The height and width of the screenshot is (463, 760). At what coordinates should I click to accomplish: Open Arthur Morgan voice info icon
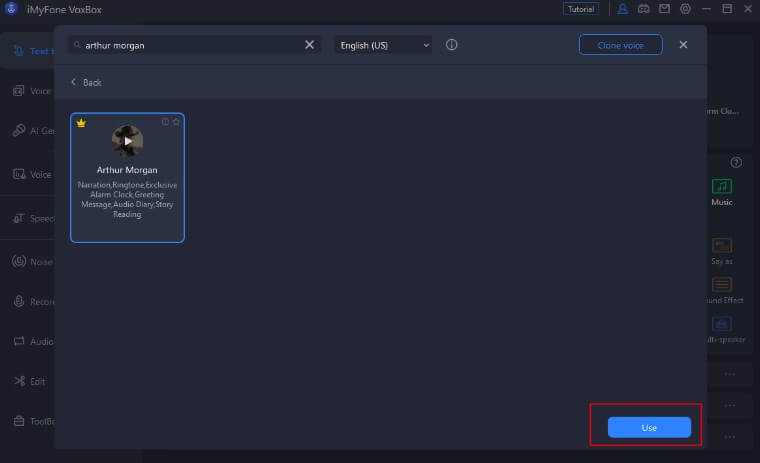click(165, 122)
